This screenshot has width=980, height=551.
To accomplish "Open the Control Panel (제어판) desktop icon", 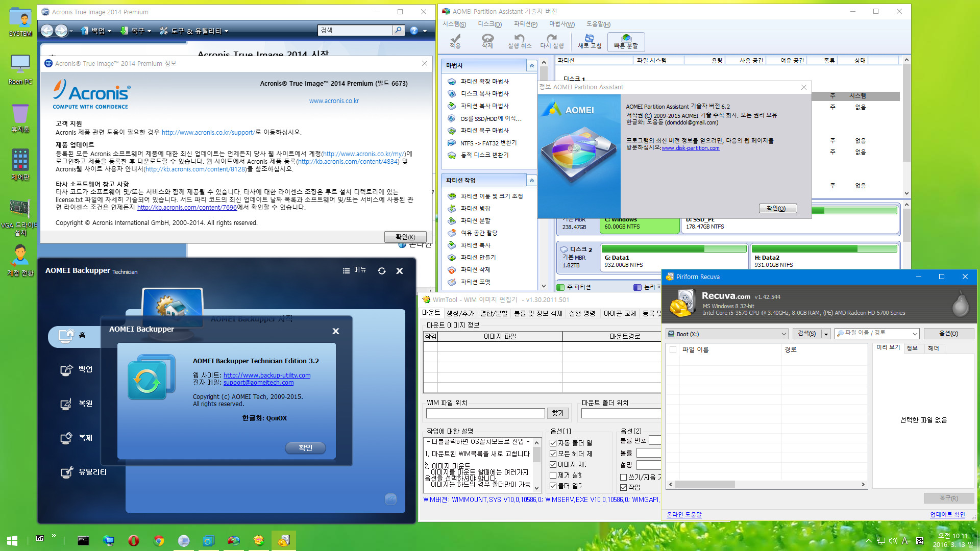I will click(20, 165).
